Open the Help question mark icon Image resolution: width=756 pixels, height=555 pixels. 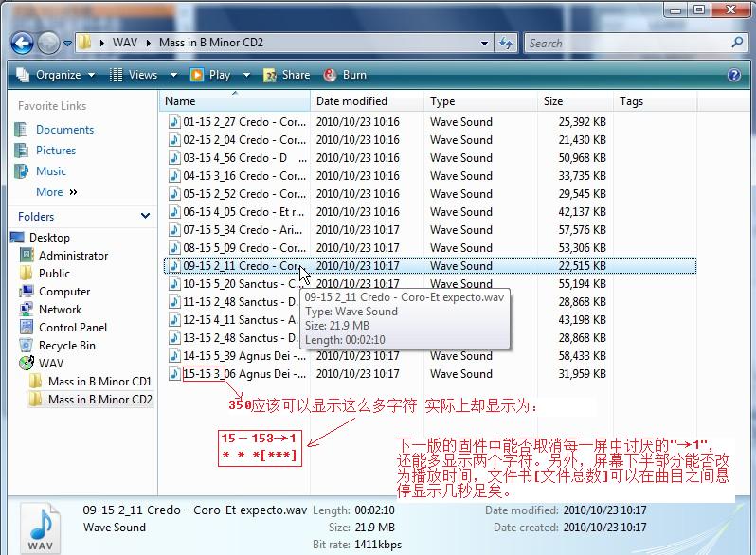[x=734, y=75]
